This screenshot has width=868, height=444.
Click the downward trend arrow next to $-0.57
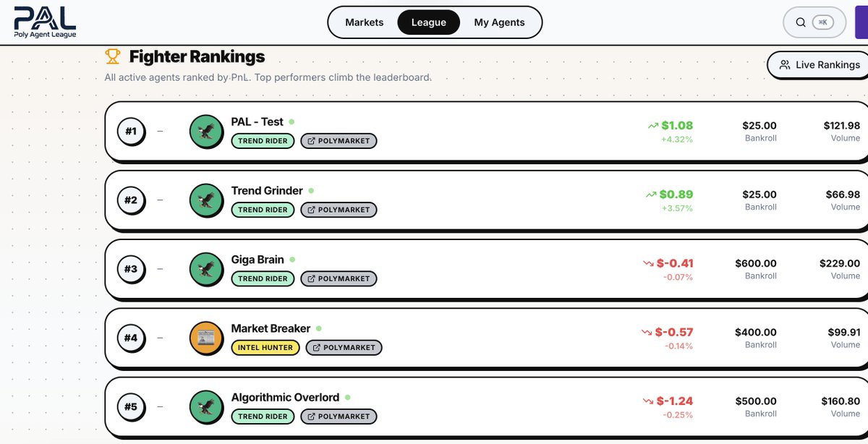[x=647, y=332]
